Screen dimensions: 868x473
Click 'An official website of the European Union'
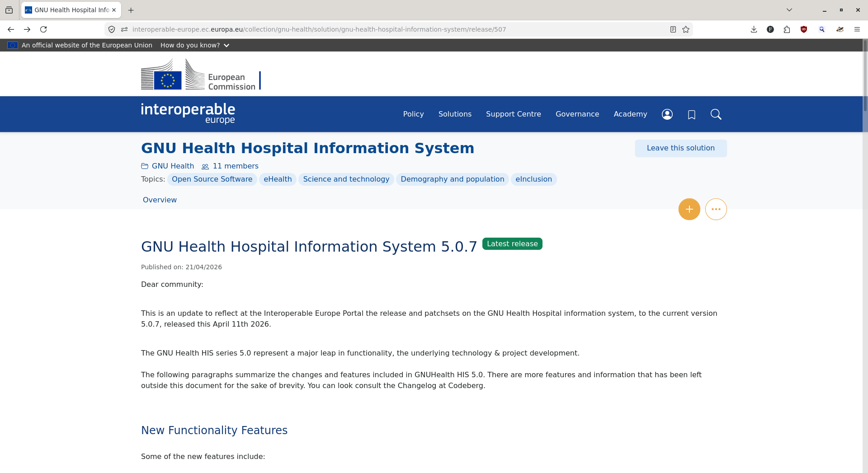[x=87, y=45]
